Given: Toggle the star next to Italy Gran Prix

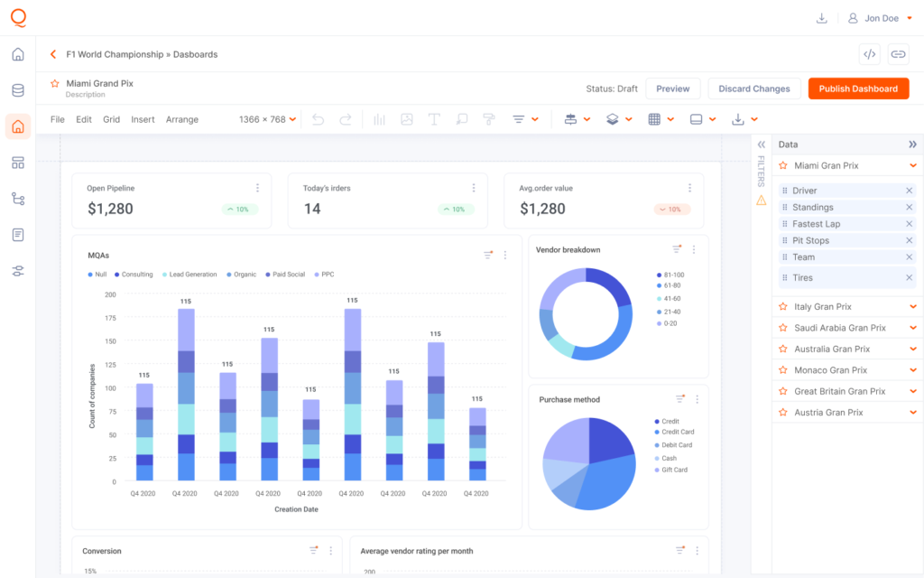Looking at the screenshot, I should coord(782,307).
